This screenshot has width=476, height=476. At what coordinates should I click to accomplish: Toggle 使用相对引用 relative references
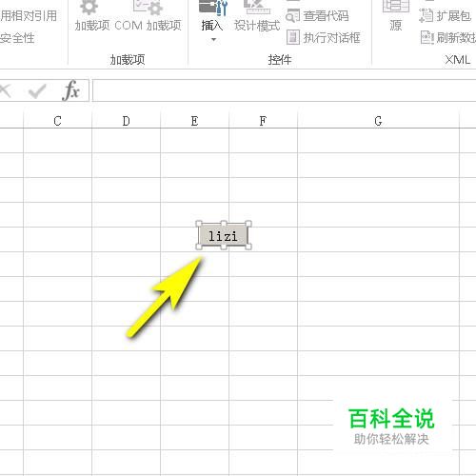pos(28,15)
